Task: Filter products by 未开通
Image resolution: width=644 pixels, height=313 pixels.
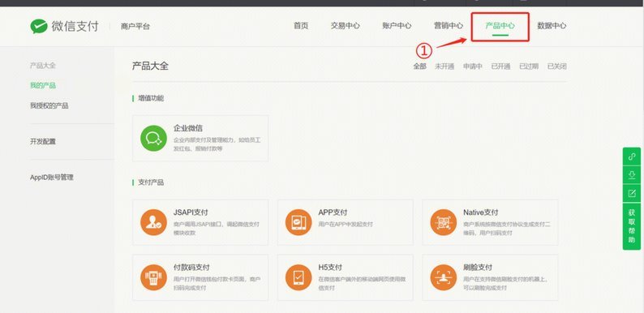Action: pyautogui.click(x=444, y=66)
